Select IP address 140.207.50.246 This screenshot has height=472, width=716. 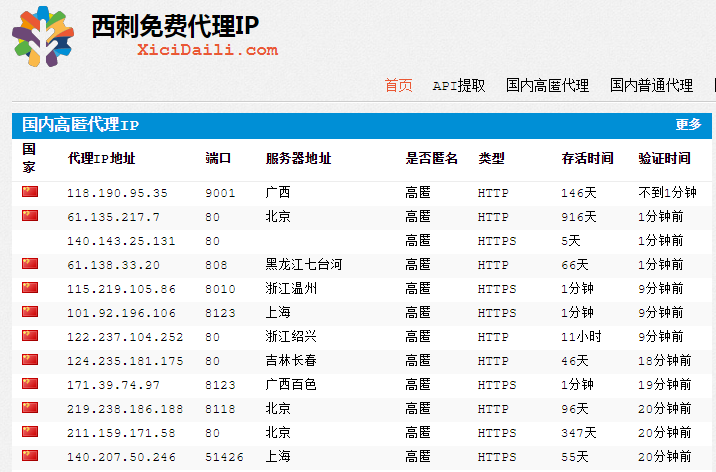121,457
